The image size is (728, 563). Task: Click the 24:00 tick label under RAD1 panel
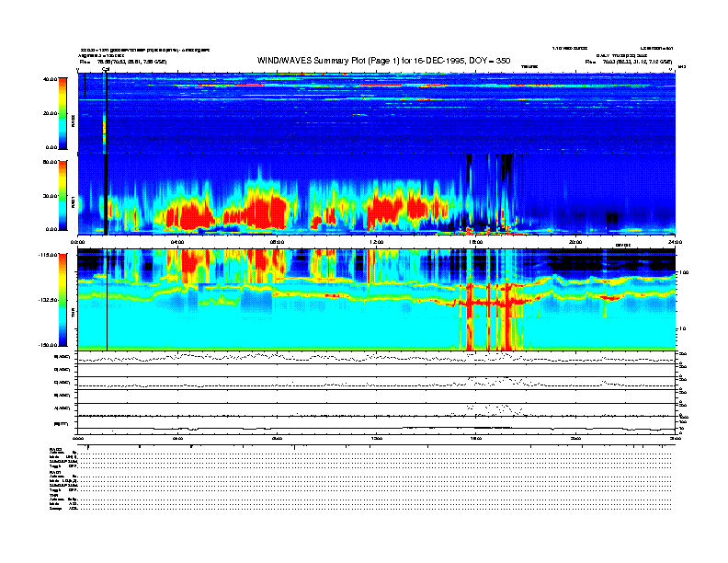(675, 242)
